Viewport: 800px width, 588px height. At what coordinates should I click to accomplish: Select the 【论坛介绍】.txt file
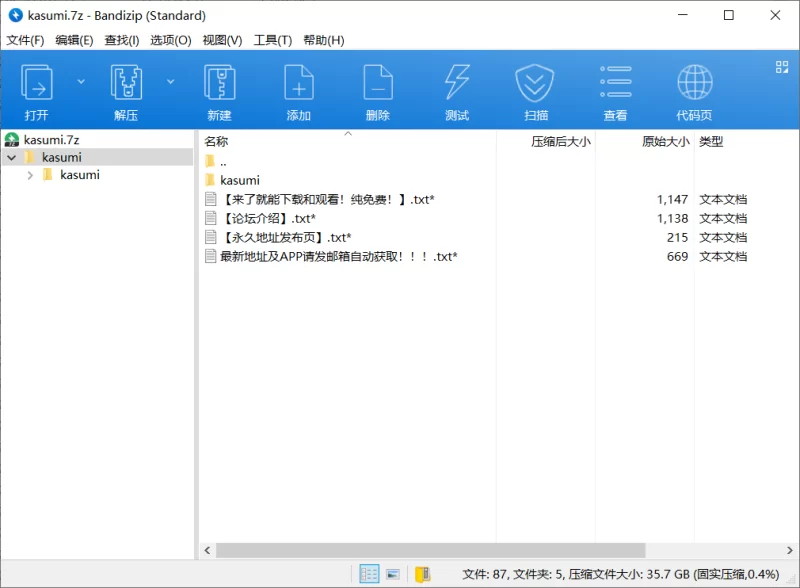(269, 218)
